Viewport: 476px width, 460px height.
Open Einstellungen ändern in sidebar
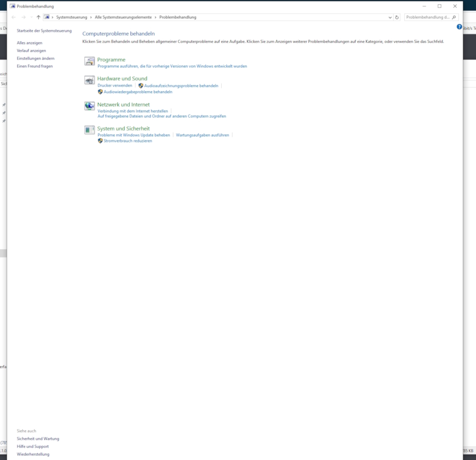pos(36,58)
